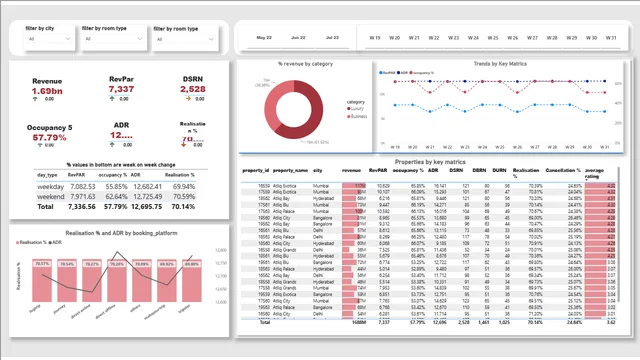This screenshot has width=640, height=360.
Task: Select the weekday row in day_type table
Action: pos(116,187)
